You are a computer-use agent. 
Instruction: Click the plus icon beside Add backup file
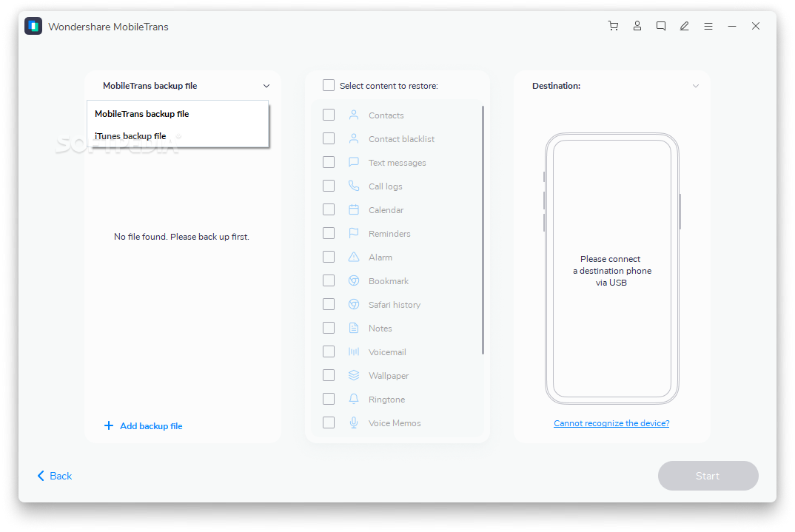pyautogui.click(x=109, y=425)
